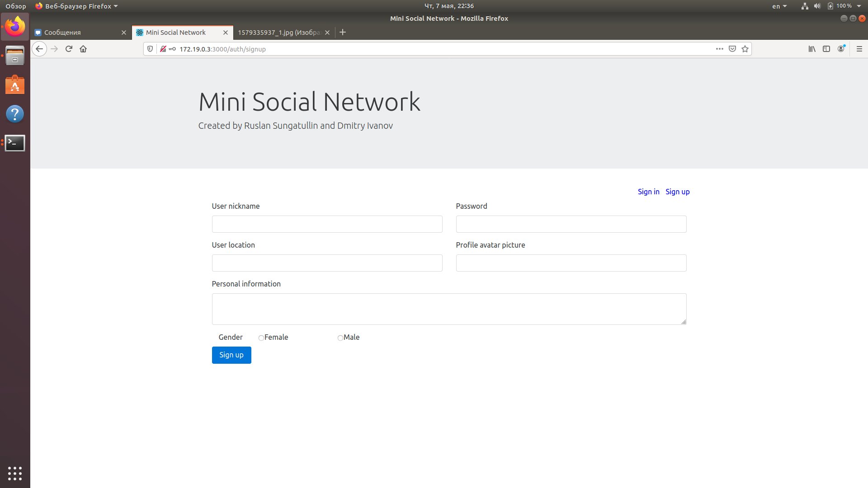Image resolution: width=868 pixels, height=488 pixels.
Task: Switch to the 1579335937_1.jpg tab
Action: [278, 33]
